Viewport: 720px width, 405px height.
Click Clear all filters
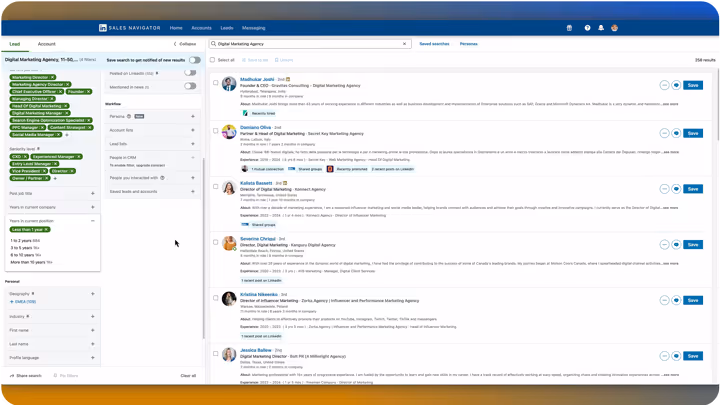pyautogui.click(x=188, y=376)
